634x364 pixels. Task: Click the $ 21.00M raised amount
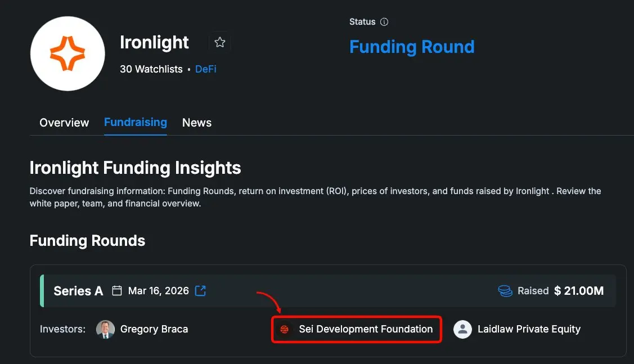coord(579,291)
